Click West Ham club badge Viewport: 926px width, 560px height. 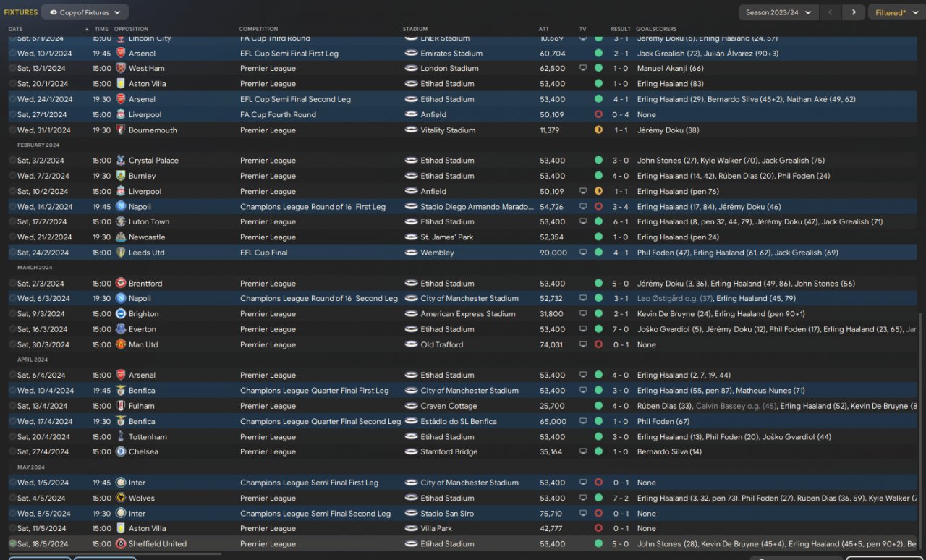pyautogui.click(x=121, y=68)
